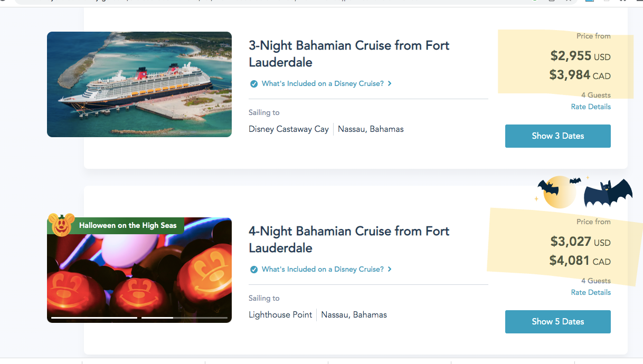Open Rate Details for the 4-Night cruise

(591, 292)
